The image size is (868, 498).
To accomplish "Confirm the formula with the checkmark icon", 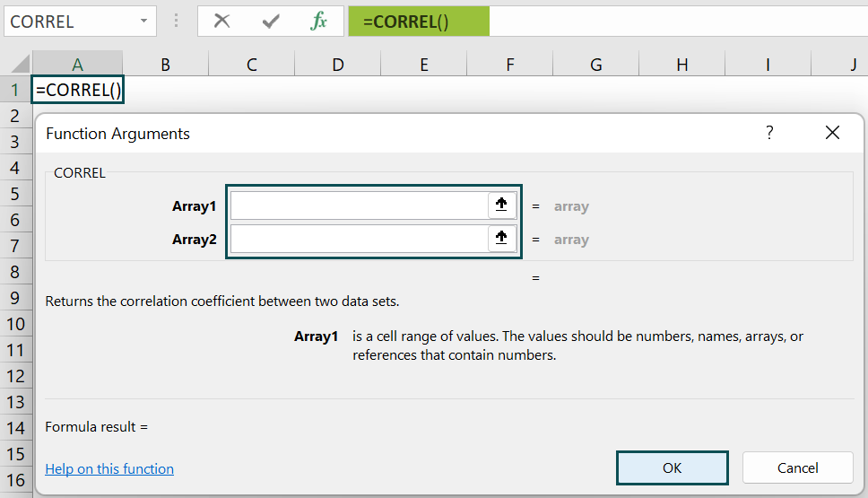I will (x=271, y=21).
